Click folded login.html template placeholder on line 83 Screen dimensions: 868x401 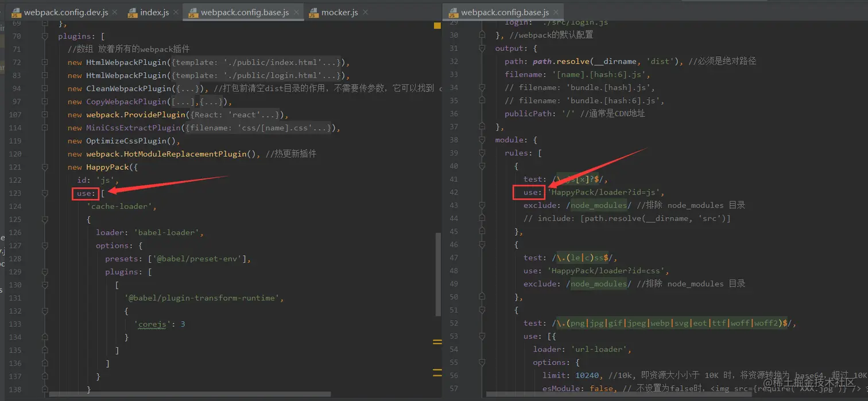click(x=256, y=75)
